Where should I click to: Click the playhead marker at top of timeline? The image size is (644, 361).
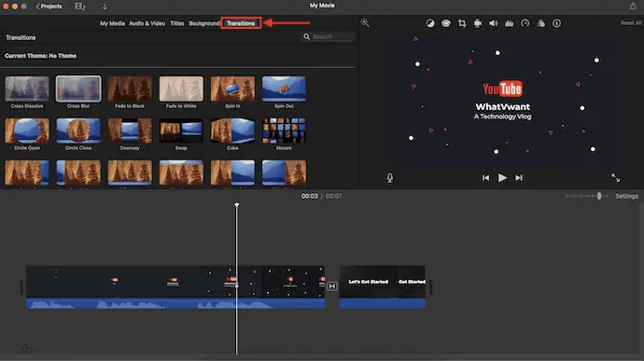236,204
